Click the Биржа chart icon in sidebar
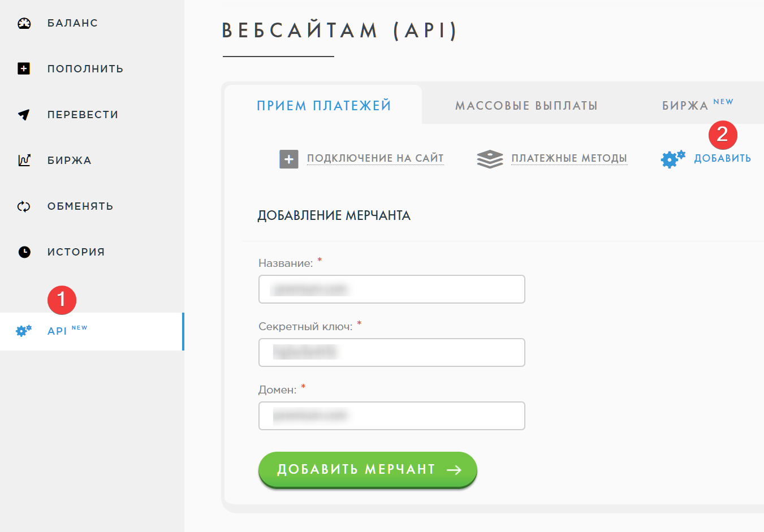The height and width of the screenshot is (532, 764). pyautogui.click(x=24, y=161)
